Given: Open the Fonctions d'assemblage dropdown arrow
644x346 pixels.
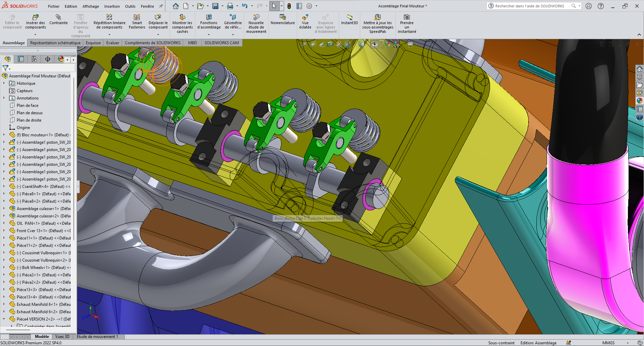Looking at the screenshot, I should point(209,34).
